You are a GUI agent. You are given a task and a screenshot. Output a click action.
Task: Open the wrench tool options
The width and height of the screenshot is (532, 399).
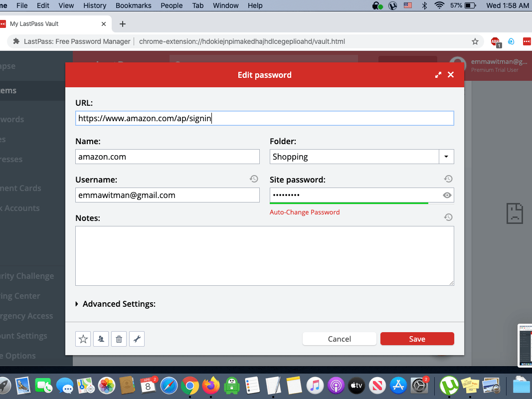pos(137,339)
